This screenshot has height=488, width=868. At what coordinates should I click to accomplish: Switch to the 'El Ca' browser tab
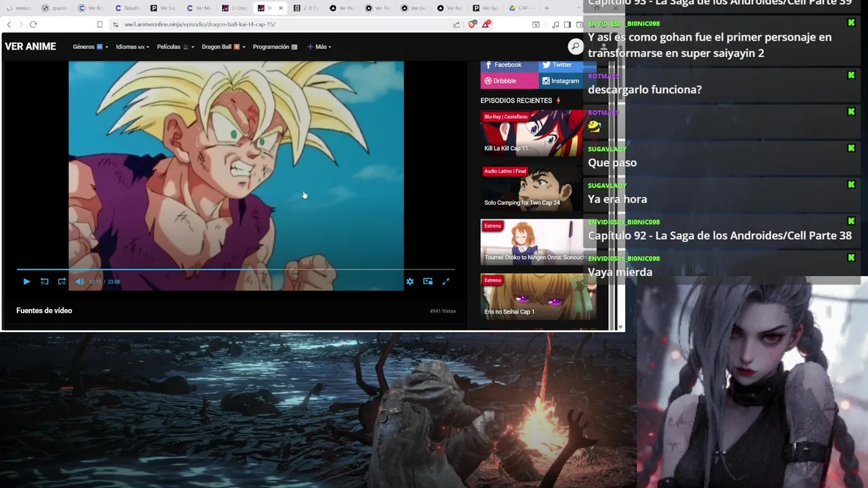click(307, 8)
